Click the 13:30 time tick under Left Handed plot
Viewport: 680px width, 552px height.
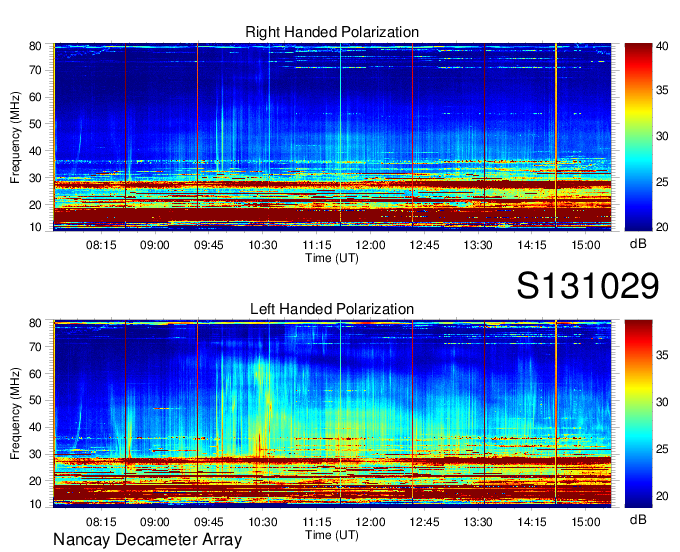coord(478,522)
